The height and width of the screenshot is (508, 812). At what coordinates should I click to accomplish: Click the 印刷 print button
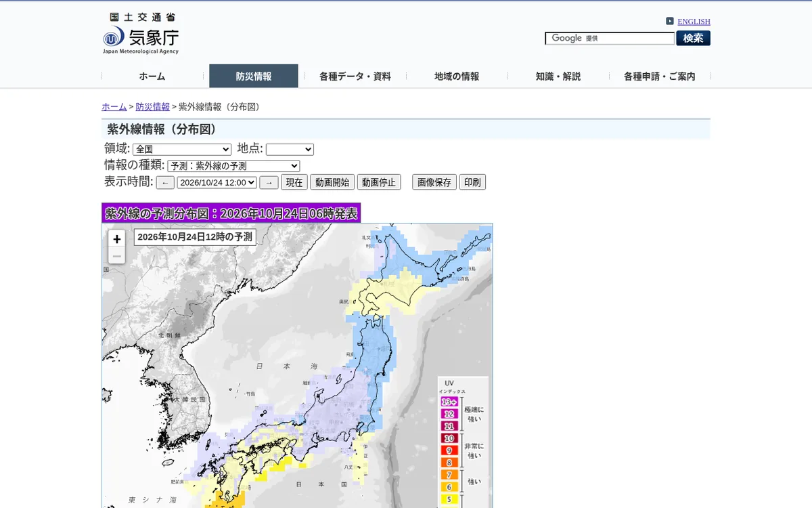click(472, 182)
